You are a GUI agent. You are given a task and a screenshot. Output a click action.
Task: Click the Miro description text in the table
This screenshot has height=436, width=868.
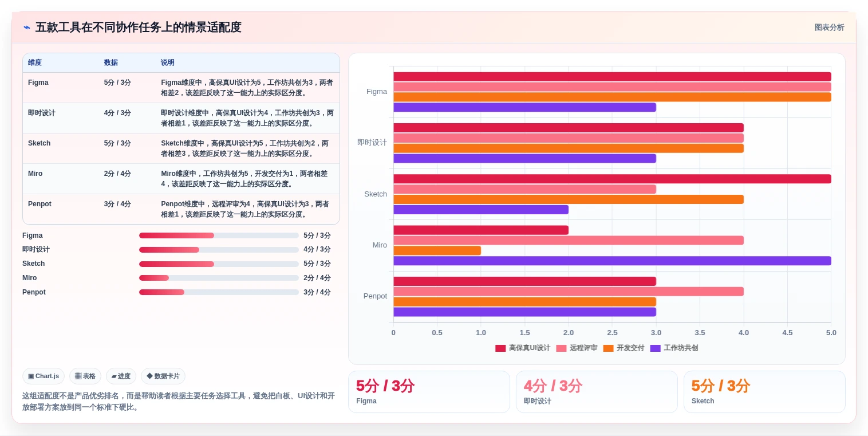(x=244, y=179)
